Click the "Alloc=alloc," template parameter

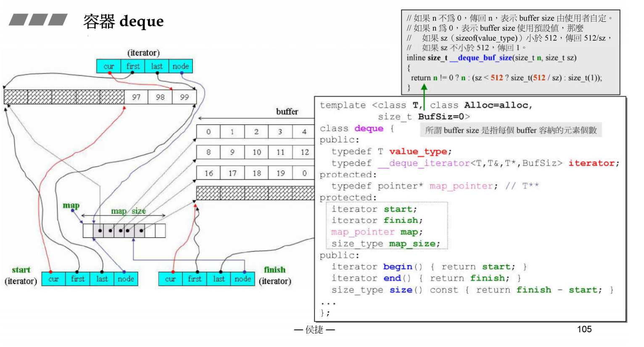tap(498, 105)
